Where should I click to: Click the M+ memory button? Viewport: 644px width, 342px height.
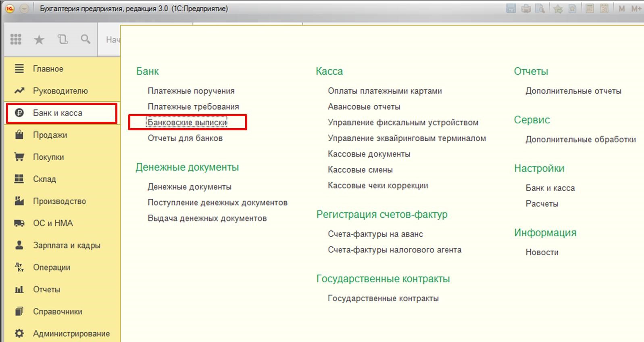tap(636, 8)
